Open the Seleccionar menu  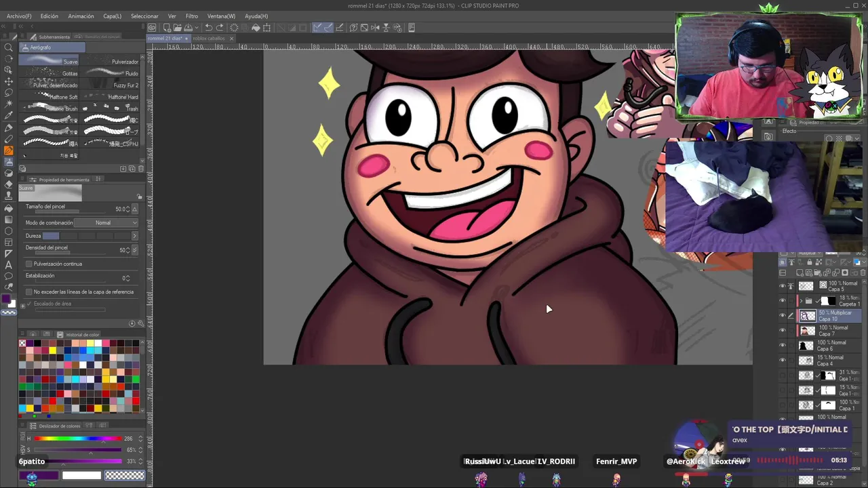(144, 16)
